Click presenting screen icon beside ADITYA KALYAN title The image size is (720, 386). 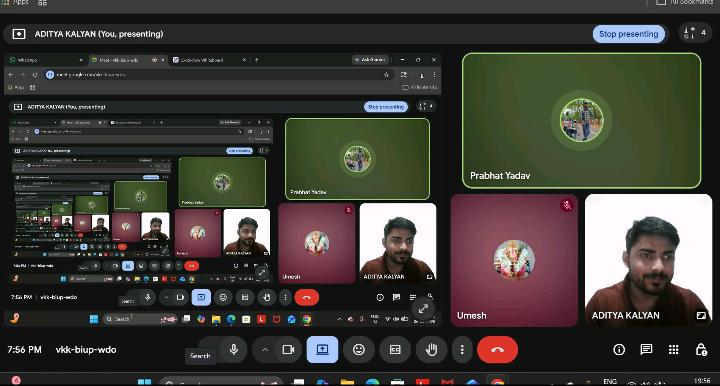[x=19, y=34]
